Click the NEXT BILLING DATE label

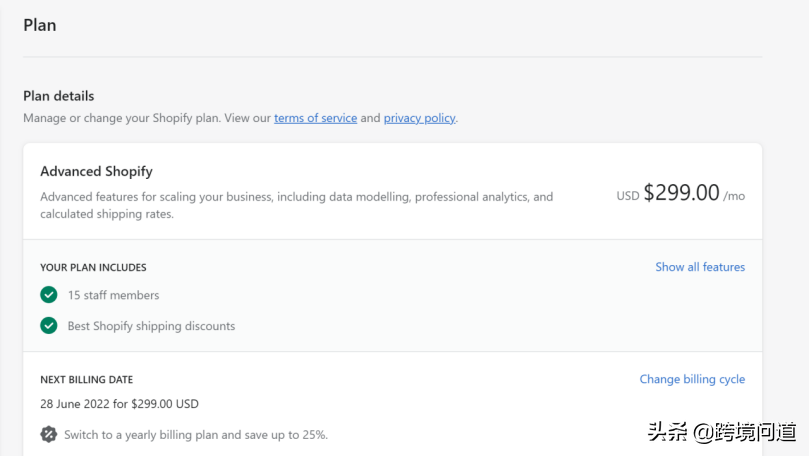pyautogui.click(x=86, y=380)
